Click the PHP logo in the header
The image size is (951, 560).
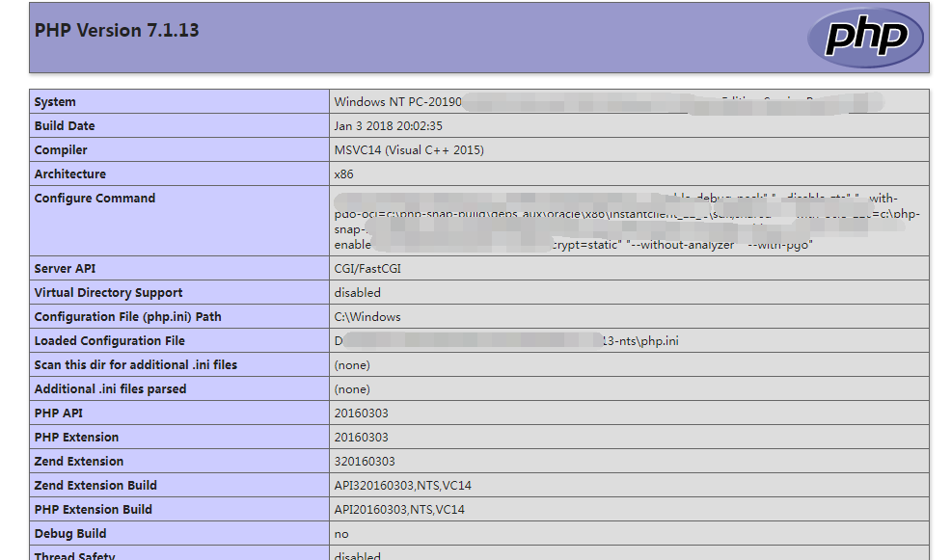(x=865, y=38)
